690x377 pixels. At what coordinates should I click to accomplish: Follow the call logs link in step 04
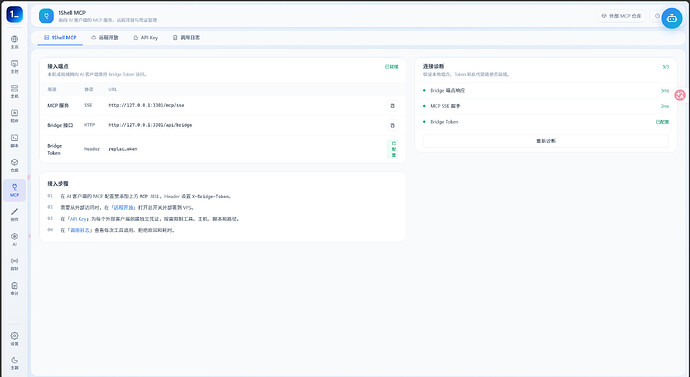(79, 231)
